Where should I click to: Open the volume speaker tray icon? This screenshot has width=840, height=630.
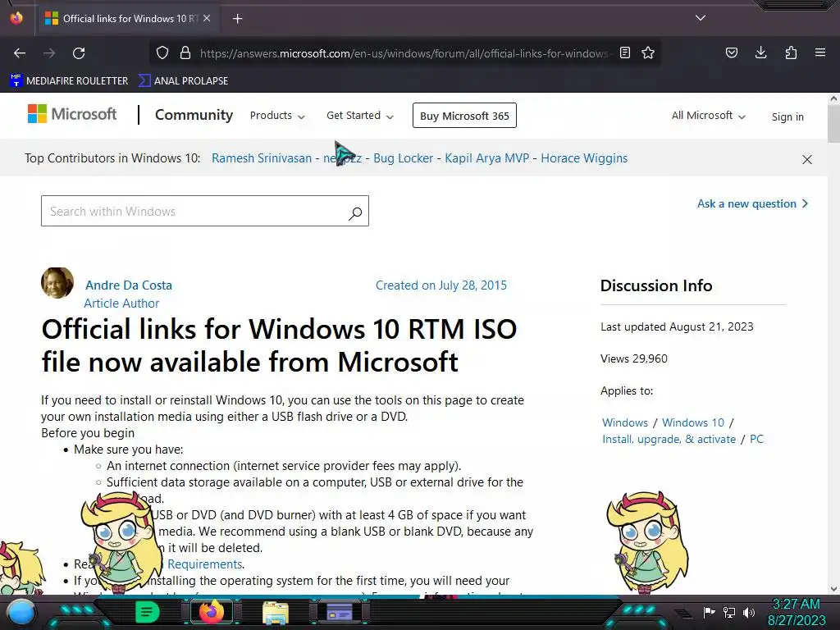click(749, 612)
